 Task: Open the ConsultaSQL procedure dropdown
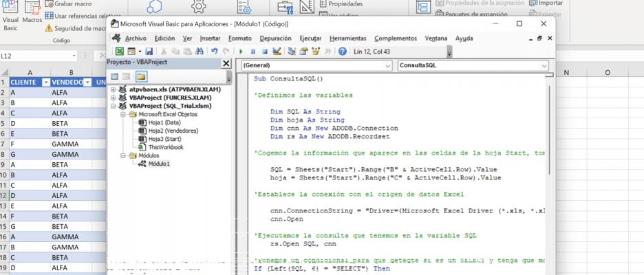coord(544,66)
